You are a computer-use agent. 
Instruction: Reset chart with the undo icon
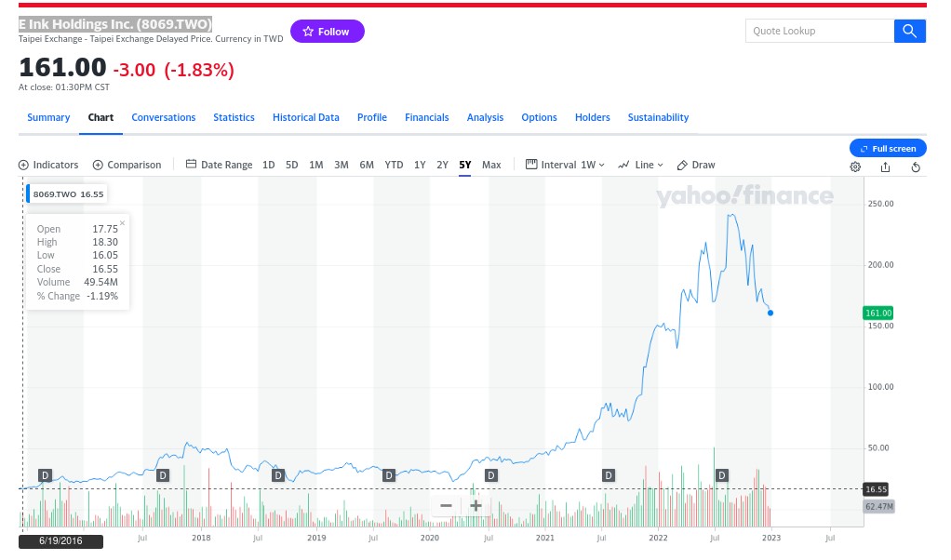point(916,167)
